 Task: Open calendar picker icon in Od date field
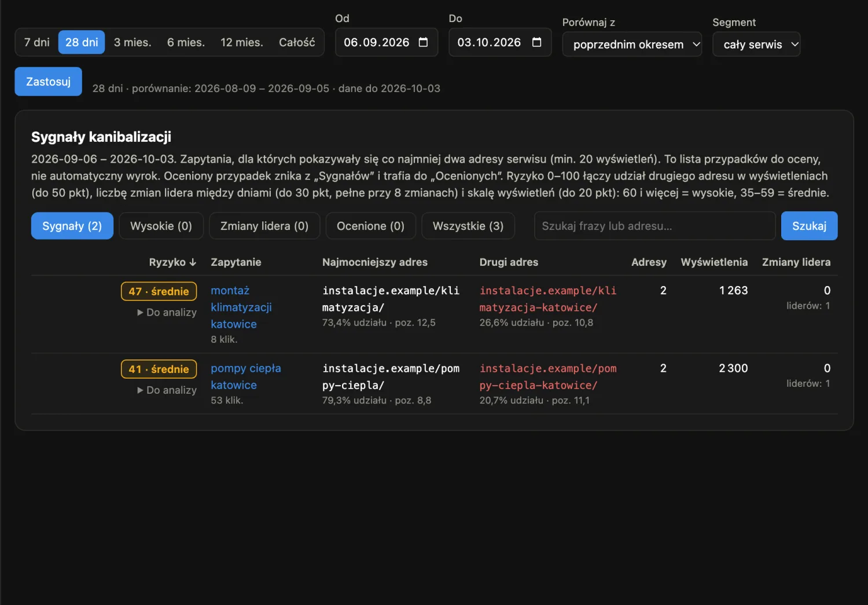423,42
